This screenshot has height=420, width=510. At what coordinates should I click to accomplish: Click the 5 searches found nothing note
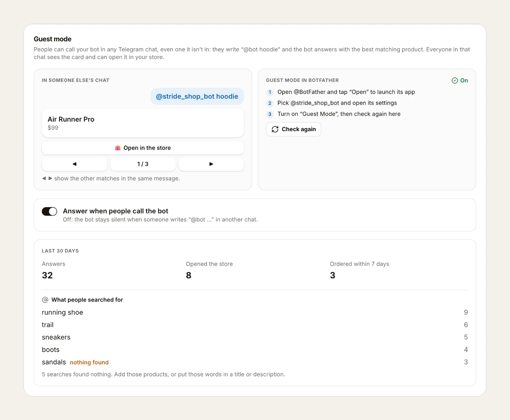pos(164,374)
